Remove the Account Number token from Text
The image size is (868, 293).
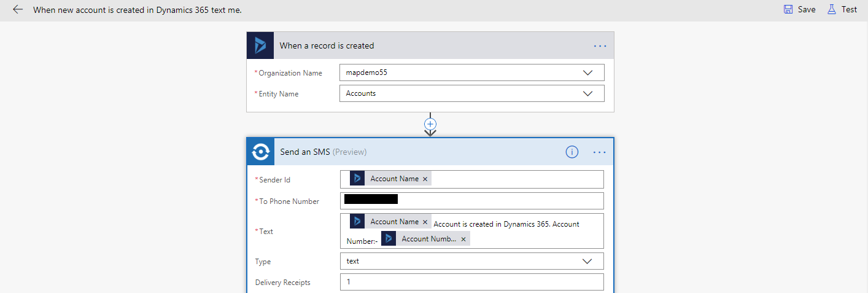click(463, 239)
